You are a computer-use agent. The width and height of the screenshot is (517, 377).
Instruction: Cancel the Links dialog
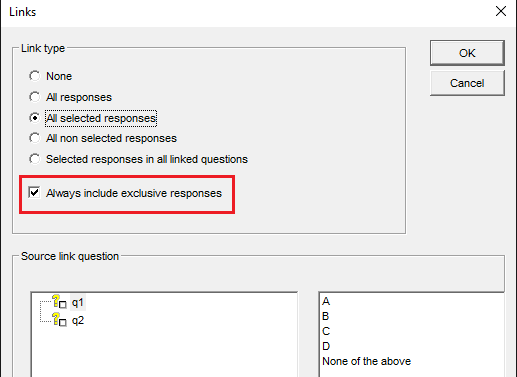pos(467,83)
